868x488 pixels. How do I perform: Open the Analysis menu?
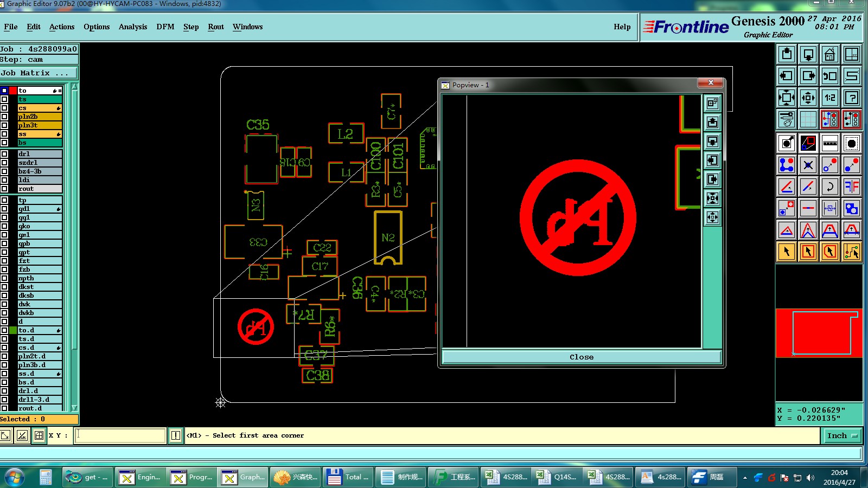point(133,27)
